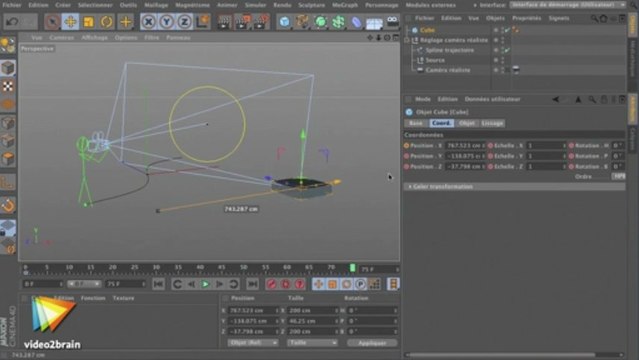The image size is (639, 360).
Task: Open the Fichier menu in main menu bar
Action: pos(12,5)
